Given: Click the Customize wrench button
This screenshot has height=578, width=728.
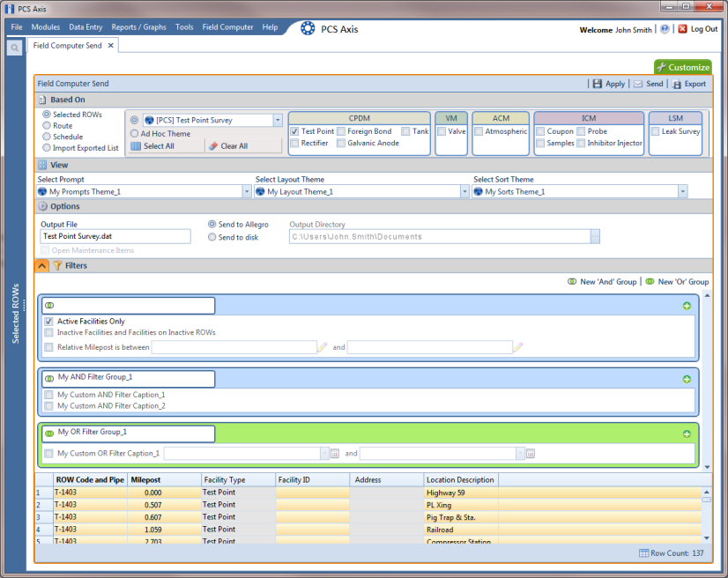Looking at the screenshot, I should pyautogui.click(x=682, y=67).
